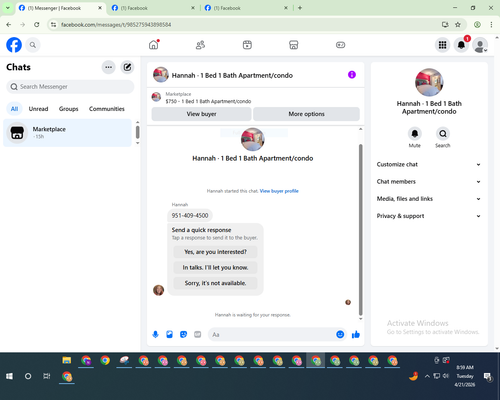Open the apps grid menu icon
Image resolution: width=500 pixels, height=400 pixels.
coord(442,45)
